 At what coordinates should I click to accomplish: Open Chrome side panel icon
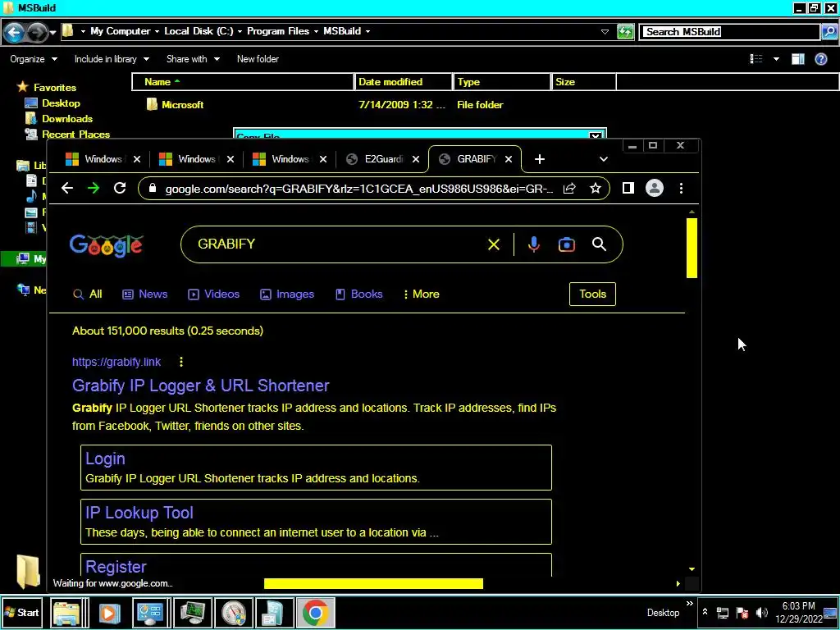point(628,188)
